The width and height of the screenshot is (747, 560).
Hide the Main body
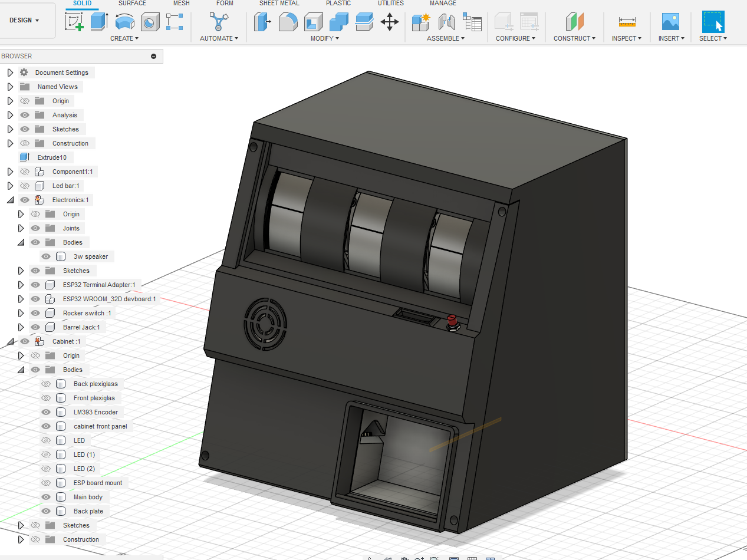[x=46, y=497]
